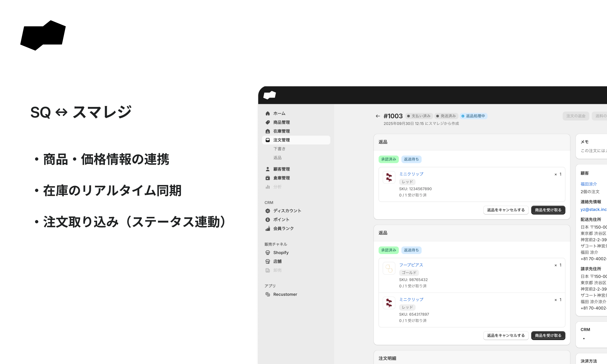
Task: Click the Recustomer app icon
Action: [268, 294]
